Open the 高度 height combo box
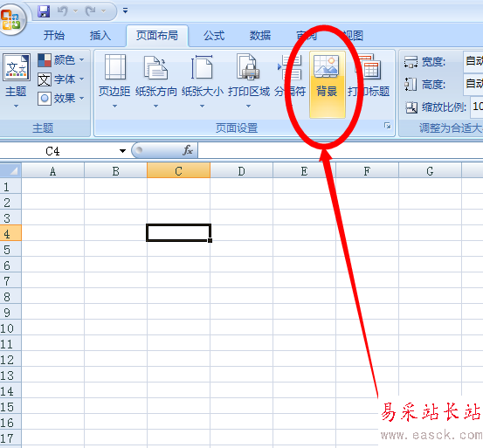 coord(473,84)
